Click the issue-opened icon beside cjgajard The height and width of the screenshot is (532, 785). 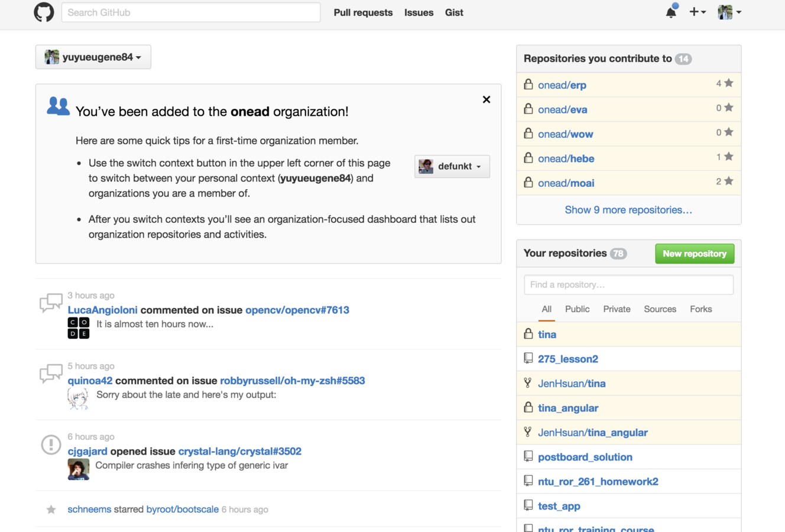pos(51,445)
